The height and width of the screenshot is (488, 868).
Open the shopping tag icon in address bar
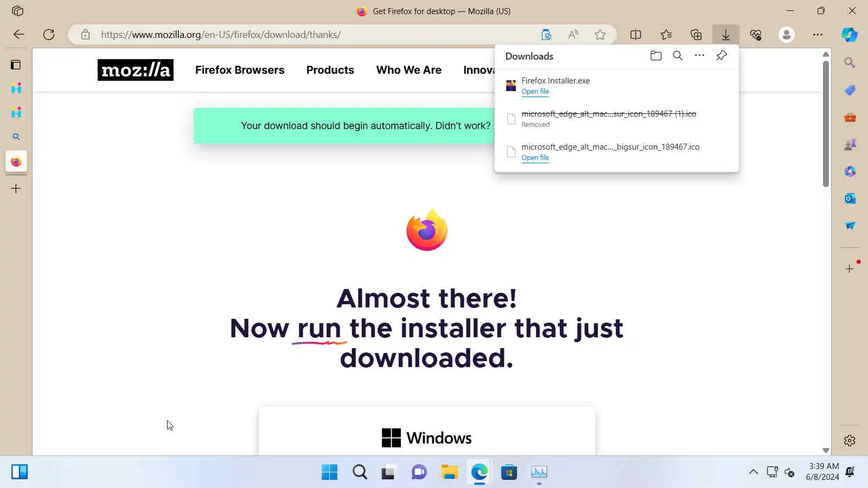pyautogui.click(x=546, y=35)
